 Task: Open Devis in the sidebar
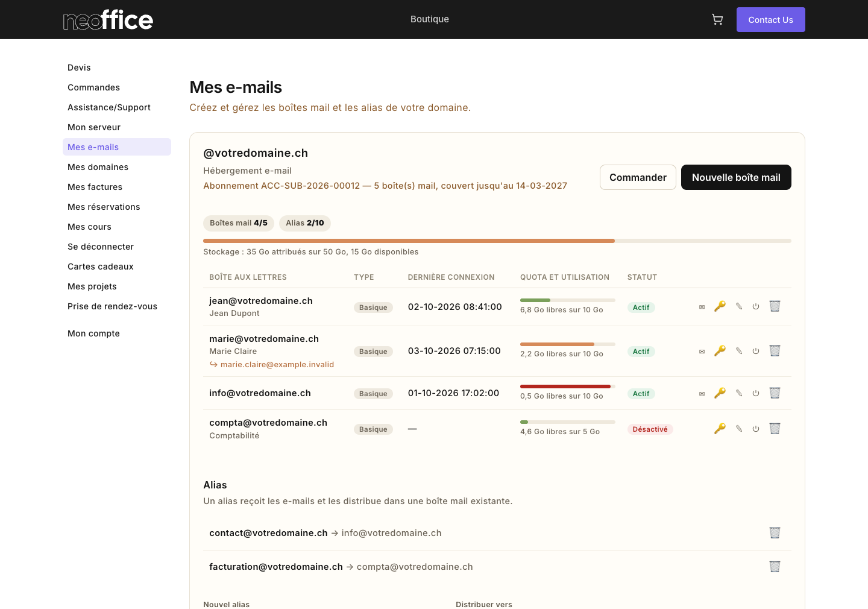117,68
